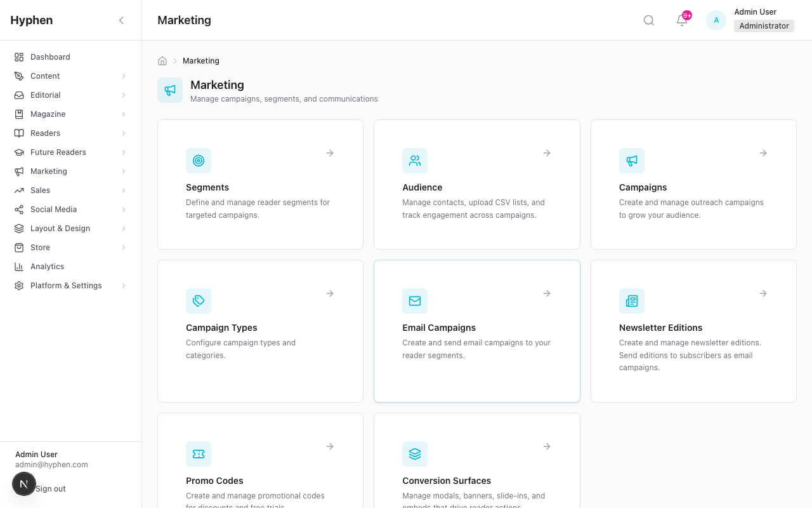Open the Segments card target icon

tap(199, 161)
